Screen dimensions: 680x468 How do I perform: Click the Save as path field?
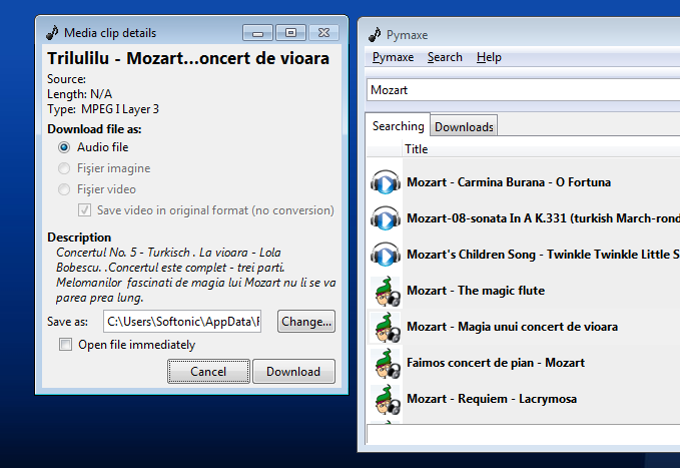(182, 322)
